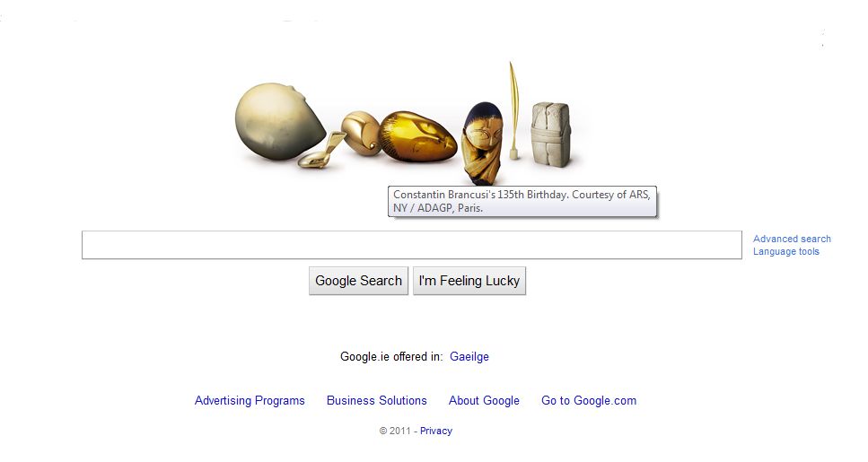Click the large white egg-shaped sculpture
This screenshot has width=868, height=462.
279,122
